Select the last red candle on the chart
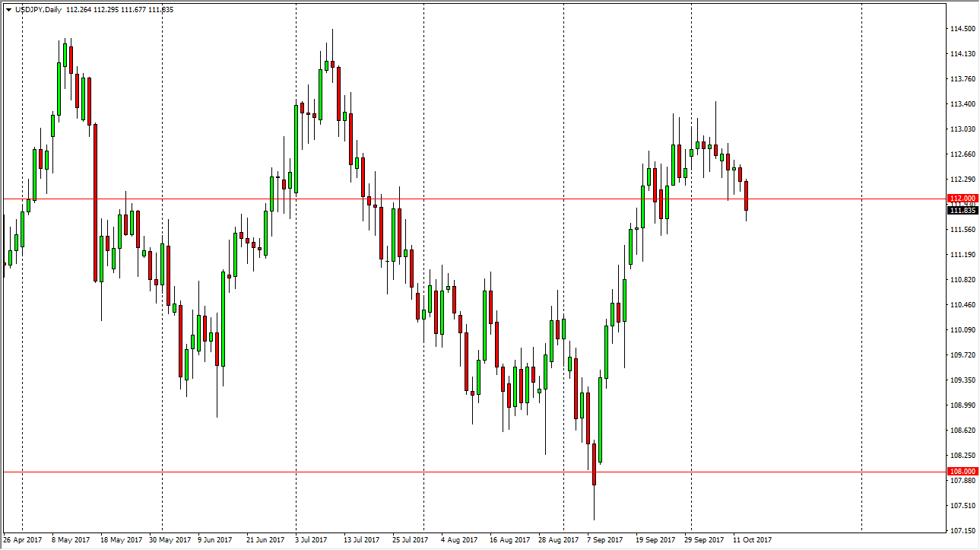The image size is (980, 550). point(746,196)
